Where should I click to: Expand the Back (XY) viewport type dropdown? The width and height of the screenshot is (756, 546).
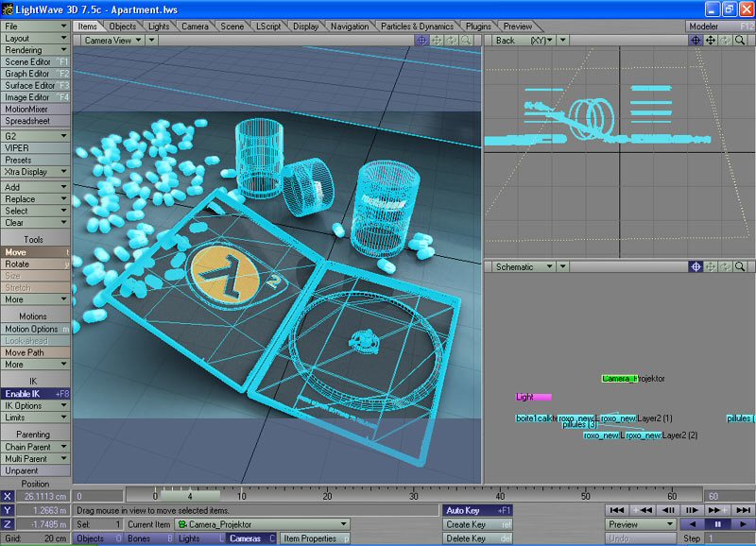pos(524,41)
